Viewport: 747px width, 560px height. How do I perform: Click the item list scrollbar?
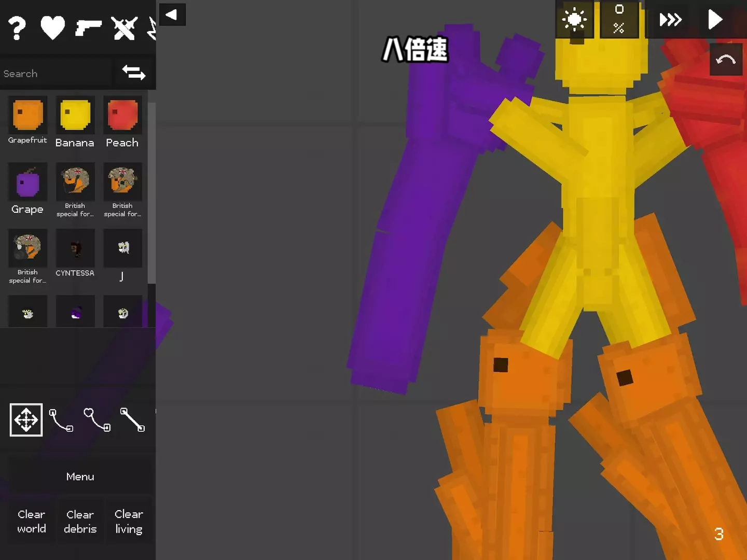tap(151, 193)
